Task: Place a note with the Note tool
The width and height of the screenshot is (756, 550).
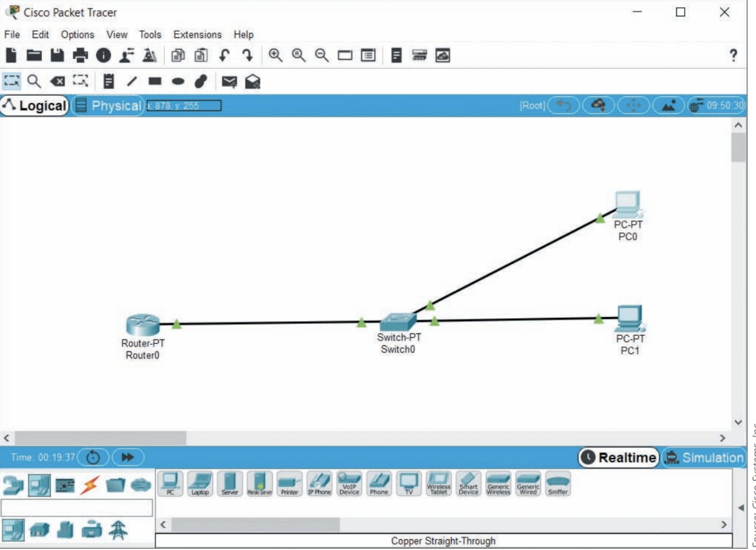Action: point(110,82)
